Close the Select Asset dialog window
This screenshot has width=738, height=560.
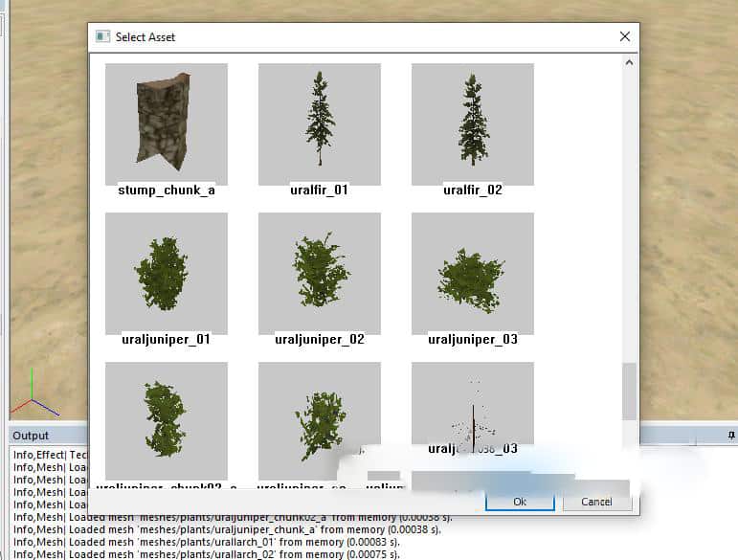tap(624, 36)
